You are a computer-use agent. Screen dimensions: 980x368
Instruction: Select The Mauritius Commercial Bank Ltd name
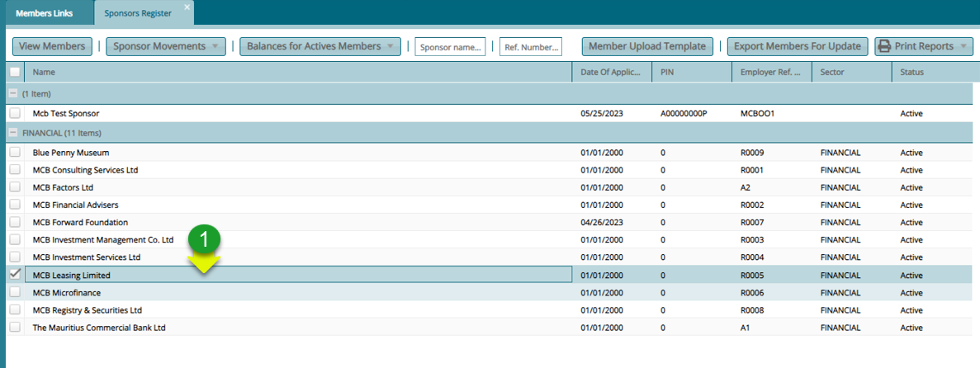click(99, 328)
